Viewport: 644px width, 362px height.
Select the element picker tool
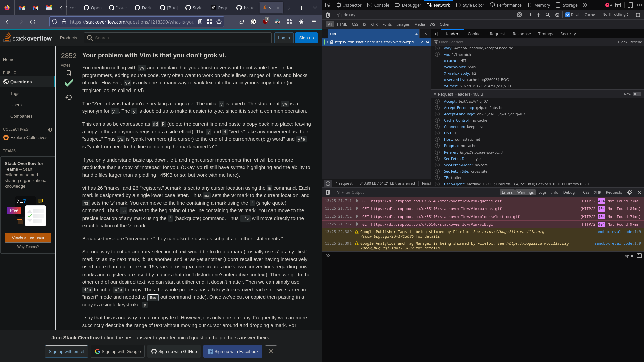click(x=327, y=5)
